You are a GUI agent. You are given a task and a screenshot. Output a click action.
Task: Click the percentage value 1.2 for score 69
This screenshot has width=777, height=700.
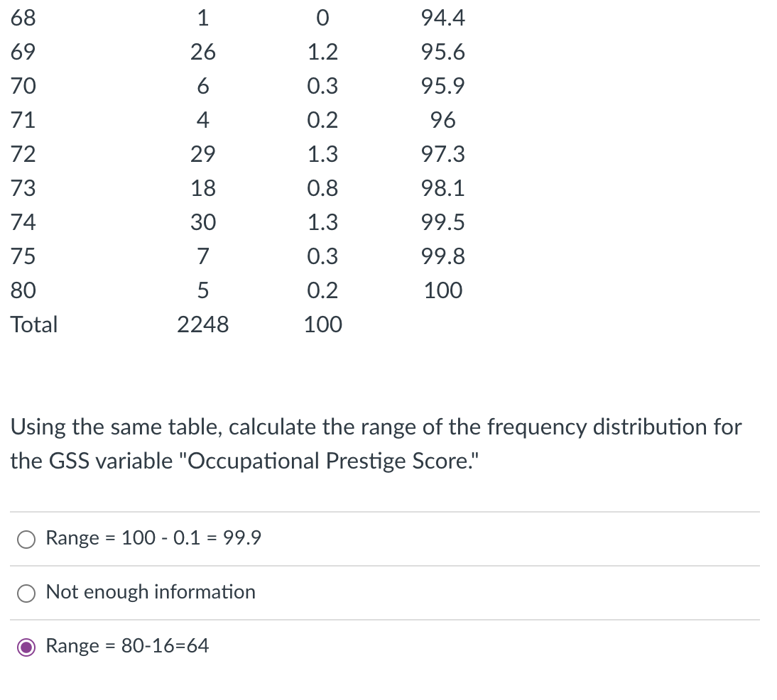coord(323,52)
